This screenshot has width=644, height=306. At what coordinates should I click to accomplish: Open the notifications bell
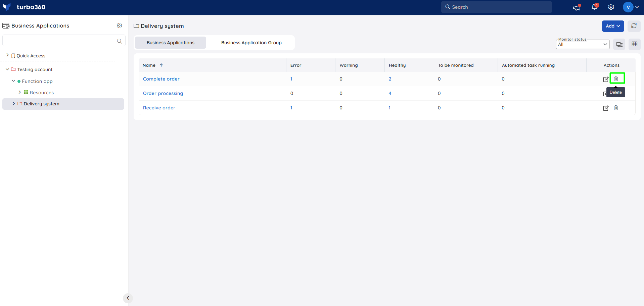point(595,7)
